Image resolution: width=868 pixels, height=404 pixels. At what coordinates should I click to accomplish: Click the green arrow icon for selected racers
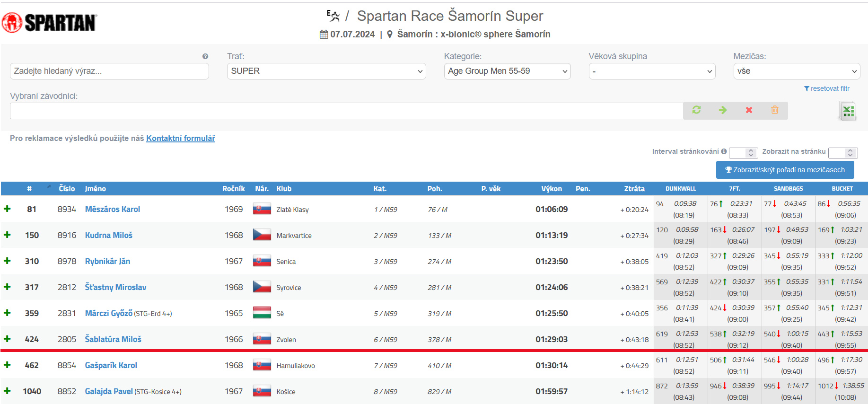(722, 110)
